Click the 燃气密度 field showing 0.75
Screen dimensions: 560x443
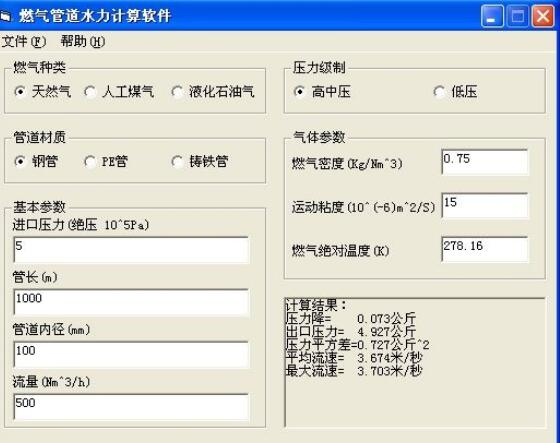point(485,162)
